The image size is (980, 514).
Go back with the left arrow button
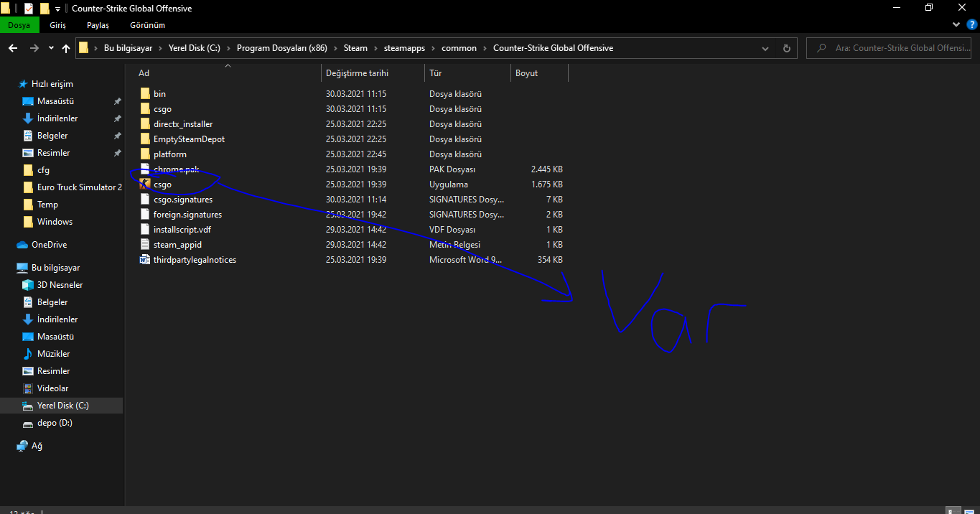12,48
